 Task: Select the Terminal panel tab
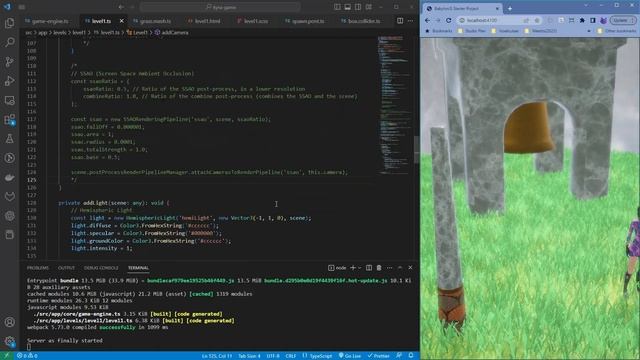point(138,268)
